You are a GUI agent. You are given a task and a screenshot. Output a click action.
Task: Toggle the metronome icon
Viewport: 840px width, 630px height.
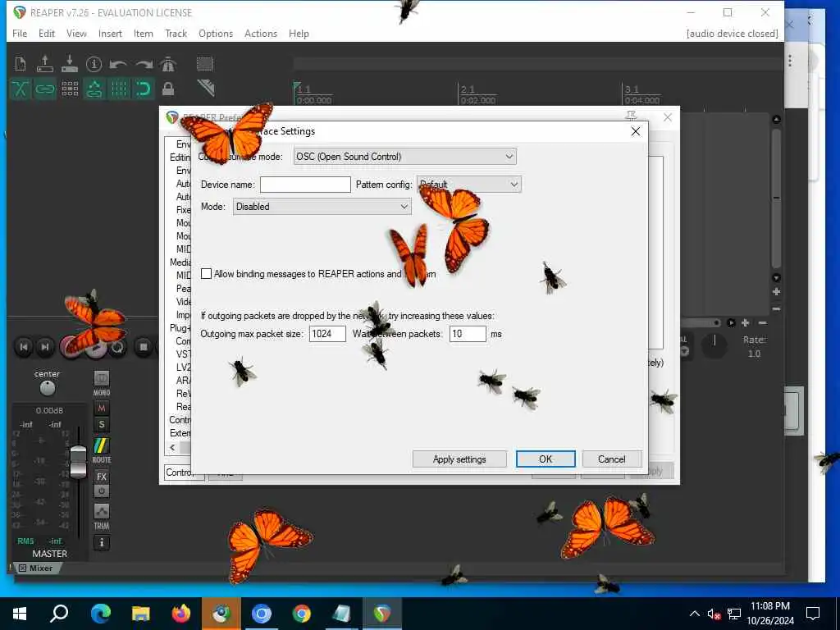pos(168,64)
